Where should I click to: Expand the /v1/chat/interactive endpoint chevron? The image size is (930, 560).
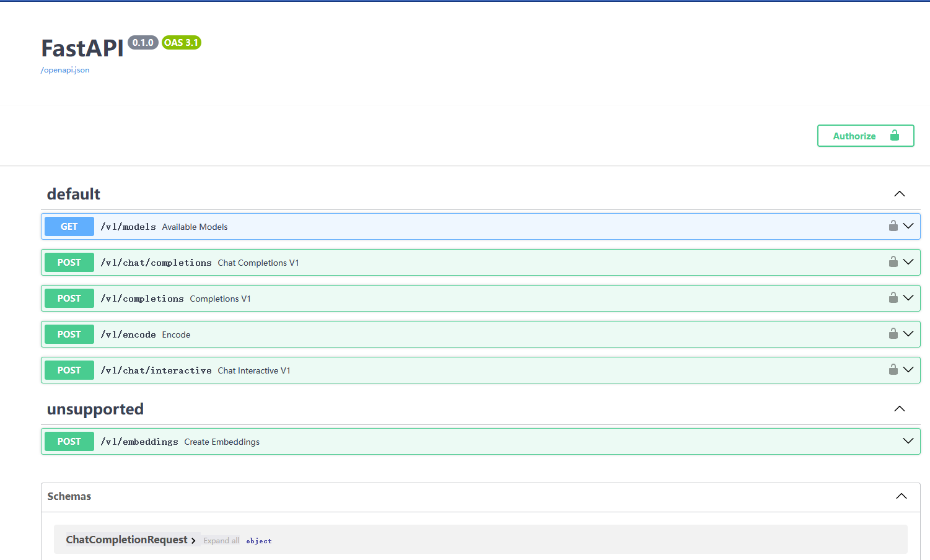coord(908,370)
